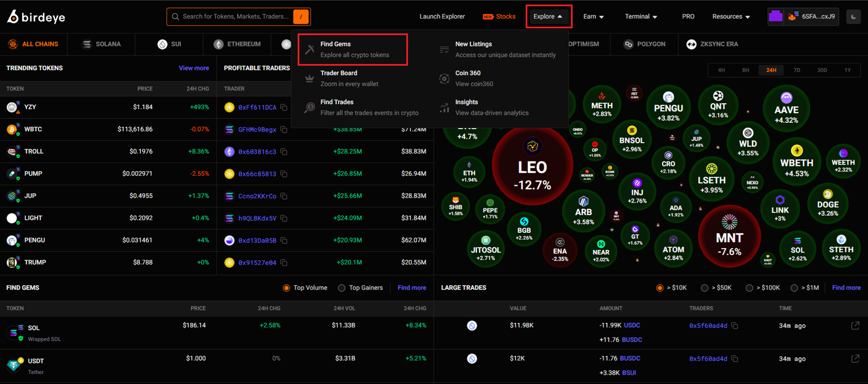Switch to All Chains tab
868x384 pixels.
pyautogui.click(x=33, y=44)
